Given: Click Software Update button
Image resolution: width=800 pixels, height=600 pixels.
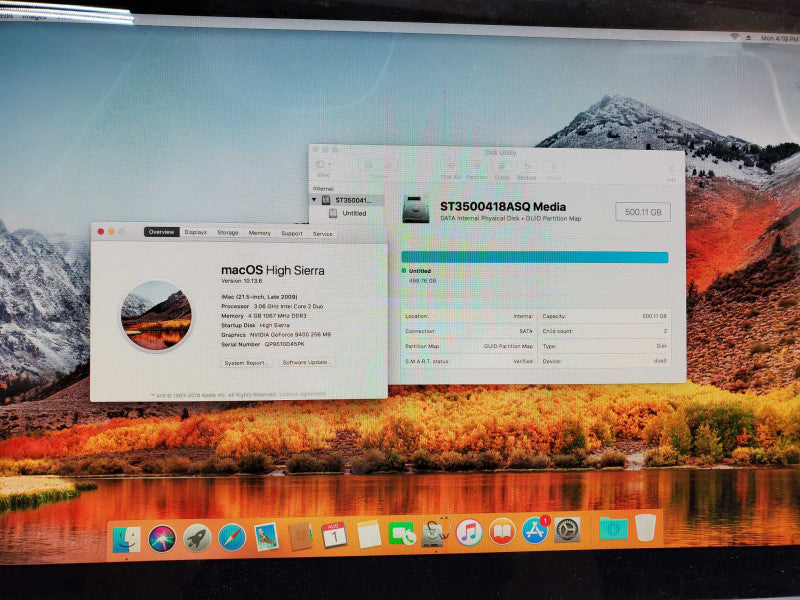Looking at the screenshot, I should click(307, 362).
